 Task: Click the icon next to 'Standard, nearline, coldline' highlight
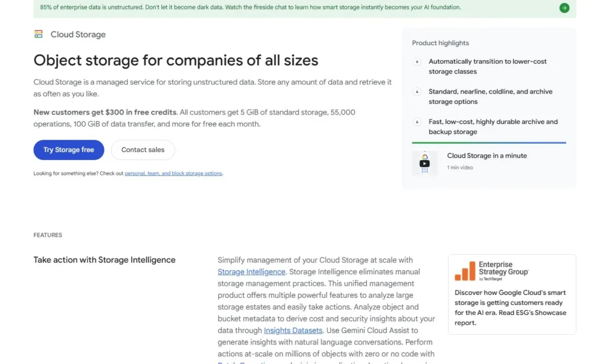pyautogui.click(x=417, y=92)
